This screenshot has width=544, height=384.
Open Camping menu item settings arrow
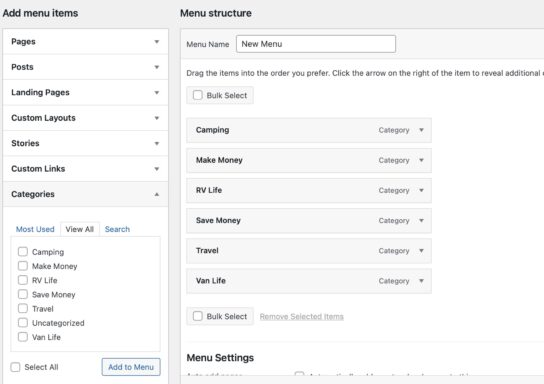pyautogui.click(x=422, y=130)
